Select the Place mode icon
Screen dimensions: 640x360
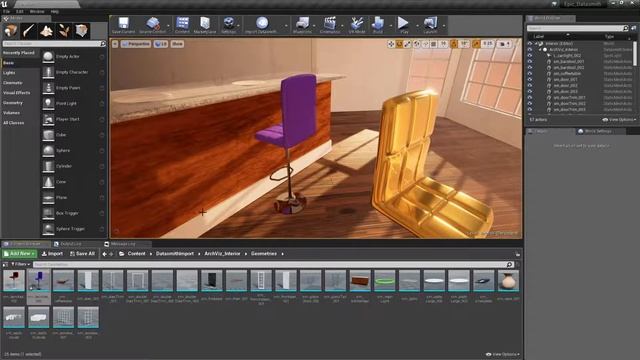pos(11,31)
